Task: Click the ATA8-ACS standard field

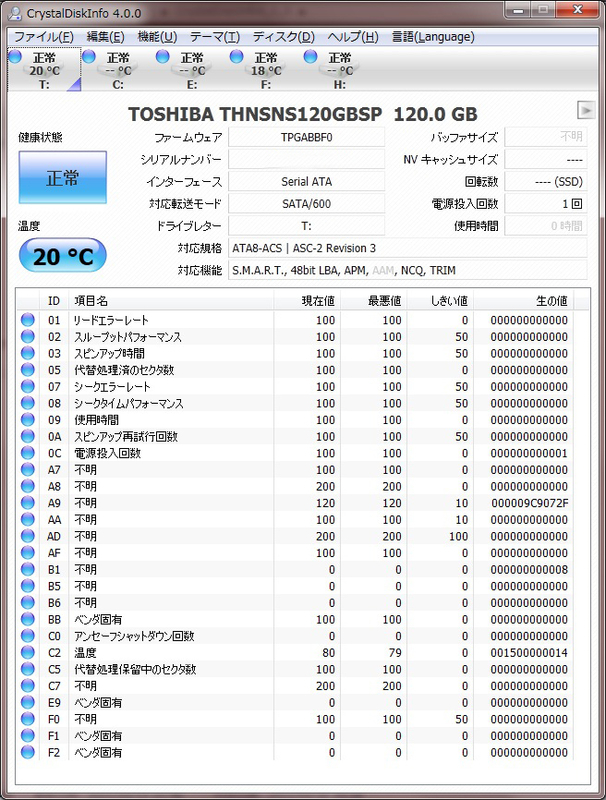Action: (x=408, y=248)
